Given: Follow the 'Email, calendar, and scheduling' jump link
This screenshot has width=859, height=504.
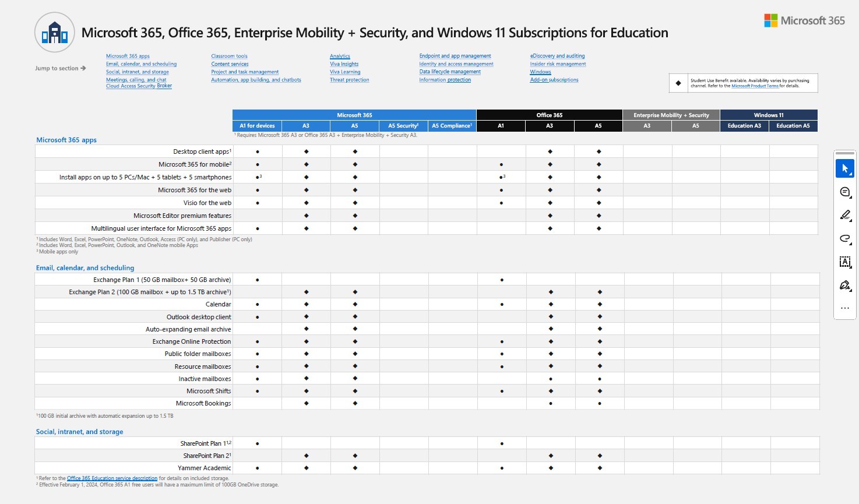Looking at the screenshot, I should click(141, 64).
